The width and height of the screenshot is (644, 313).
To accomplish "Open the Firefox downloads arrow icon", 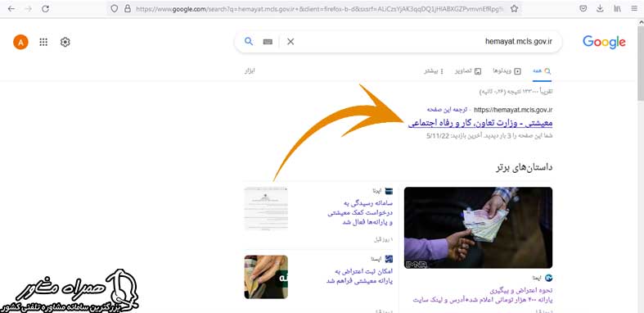I will 600,9.
